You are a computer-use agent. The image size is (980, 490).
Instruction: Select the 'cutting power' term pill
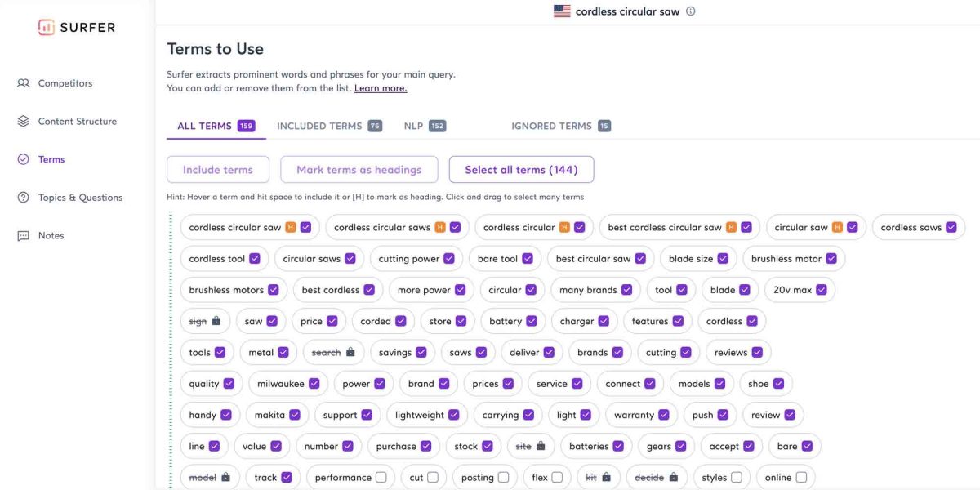tap(416, 258)
